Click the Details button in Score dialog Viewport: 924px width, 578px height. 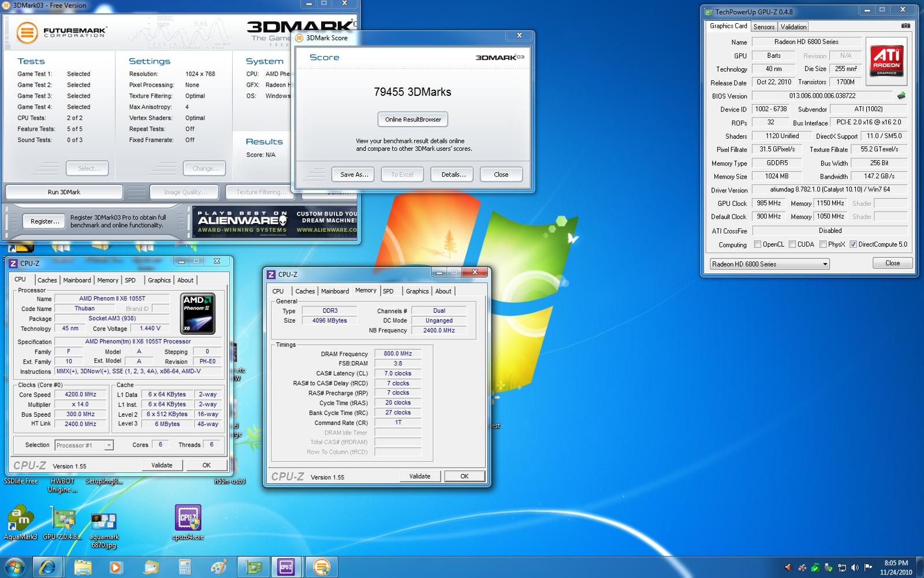[453, 175]
